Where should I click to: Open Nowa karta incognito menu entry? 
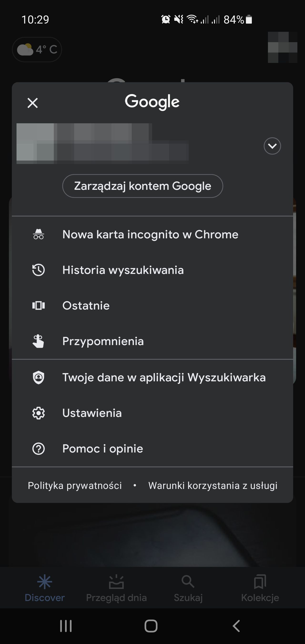tap(151, 234)
